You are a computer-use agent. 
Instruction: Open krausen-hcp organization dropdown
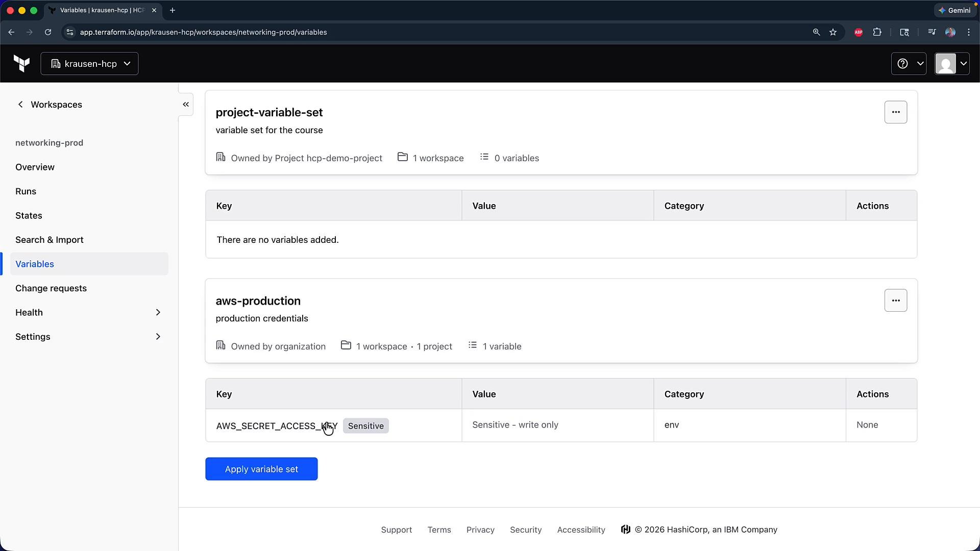coord(89,64)
